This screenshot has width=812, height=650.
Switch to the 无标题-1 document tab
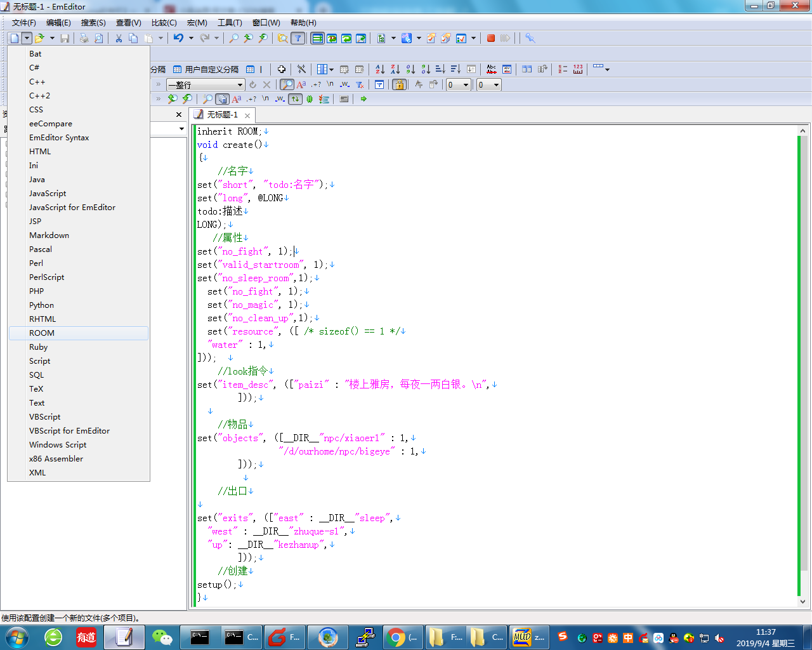222,116
